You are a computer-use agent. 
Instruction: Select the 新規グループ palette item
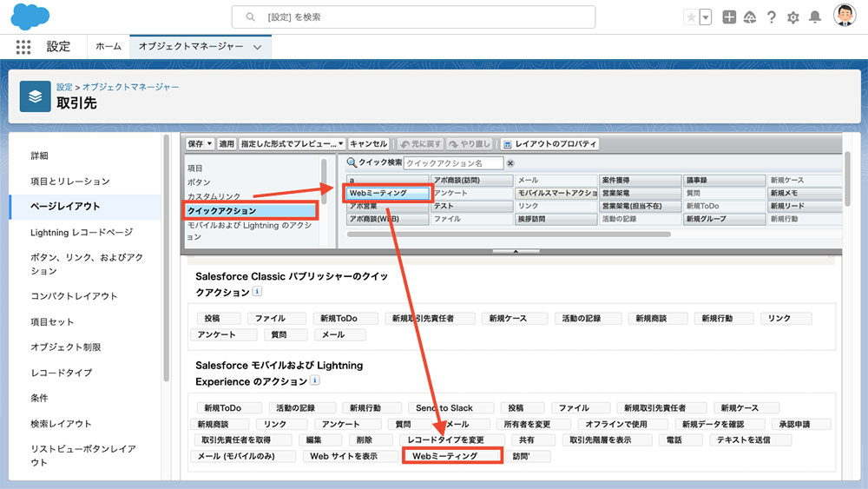click(724, 219)
